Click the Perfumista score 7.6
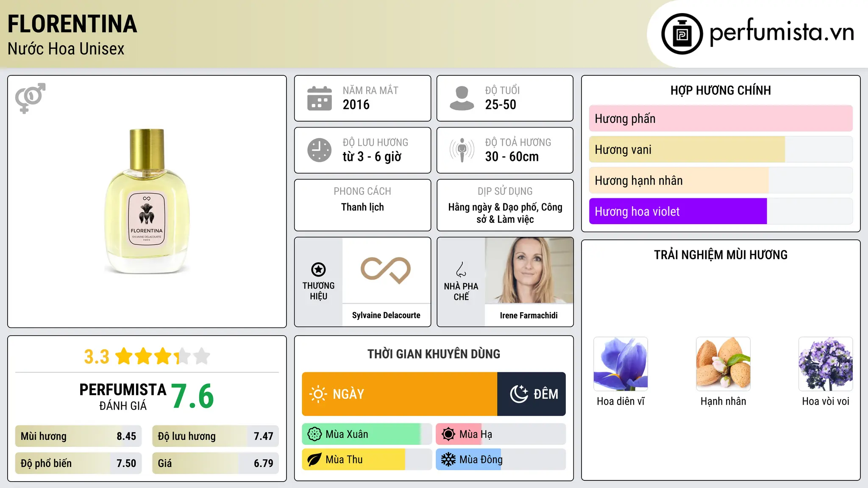Image resolution: width=868 pixels, height=488 pixels. pyautogui.click(x=192, y=396)
